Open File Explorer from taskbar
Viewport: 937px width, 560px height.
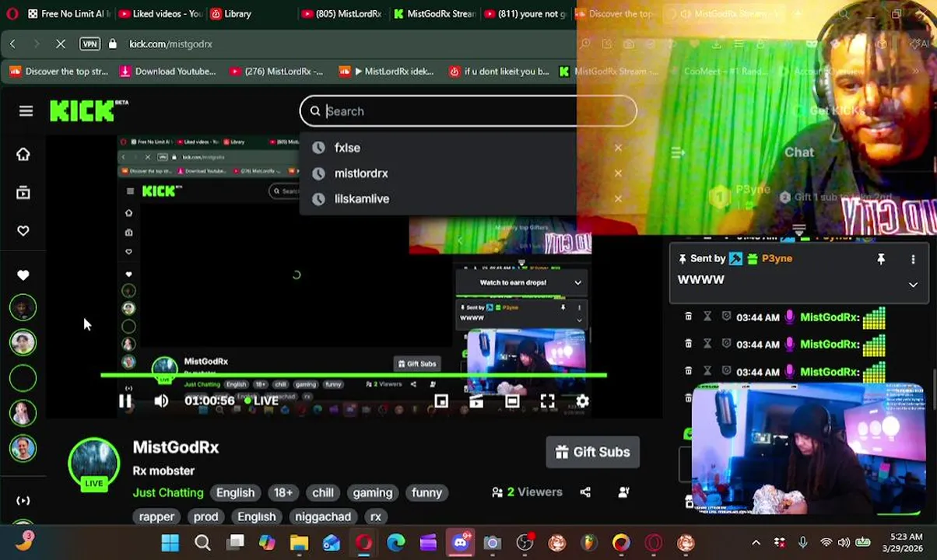pyautogui.click(x=299, y=543)
